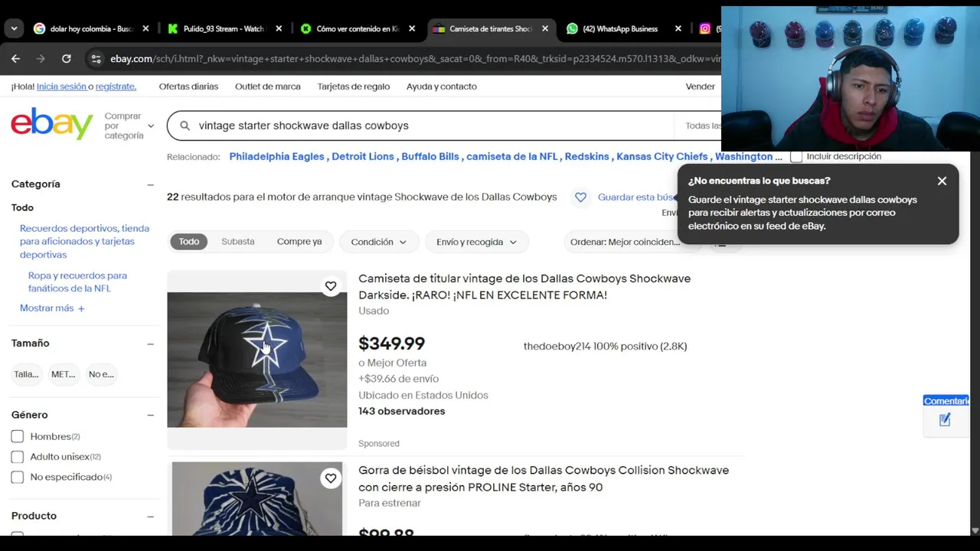Open the browser tab search dropdown arrow
Screen dimensions: 980x551
(14, 28)
